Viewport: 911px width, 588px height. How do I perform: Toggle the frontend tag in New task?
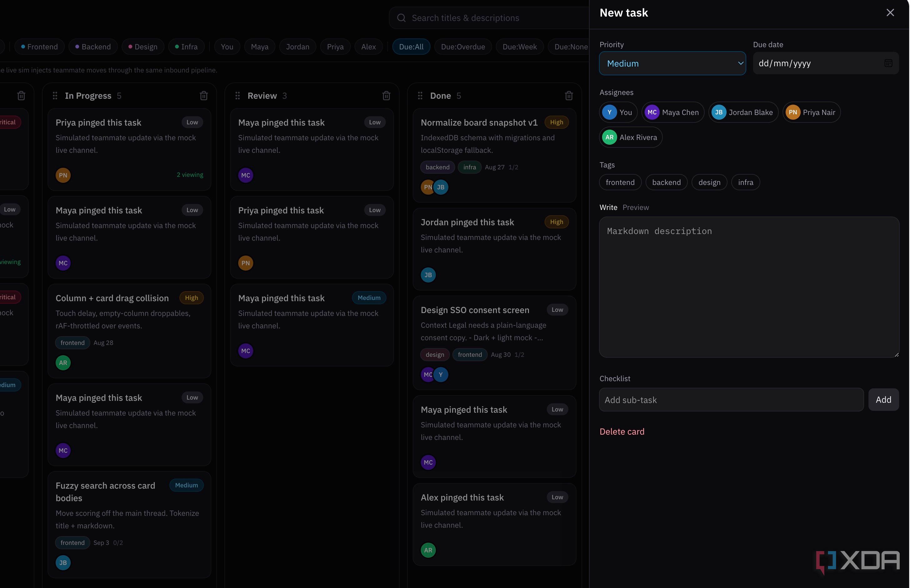[620, 182]
